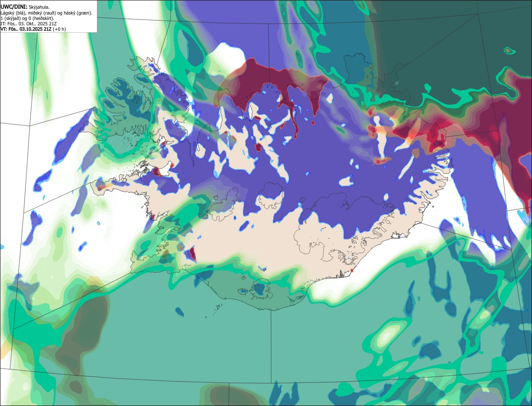Click the '1 (skýjað) og 0 (heiðskírt)' line
The width and height of the screenshot is (532, 406).
coord(27,18)
